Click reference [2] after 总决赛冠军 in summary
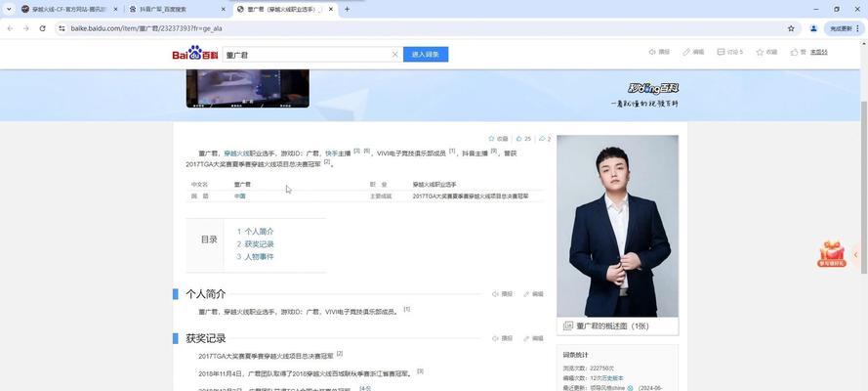 pos(327,162)
